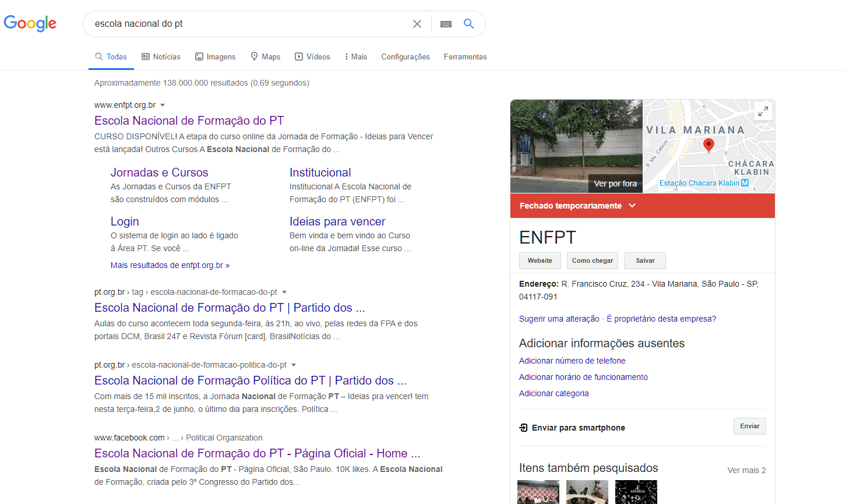Open the Ideias para vencer sitelink

click(x=337, y=221)
